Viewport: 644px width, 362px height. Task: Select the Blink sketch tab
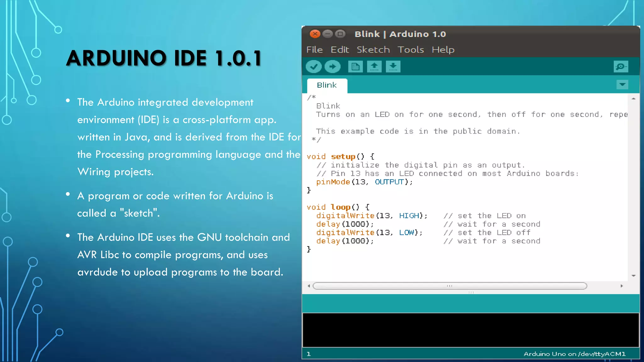click(327, 85)
